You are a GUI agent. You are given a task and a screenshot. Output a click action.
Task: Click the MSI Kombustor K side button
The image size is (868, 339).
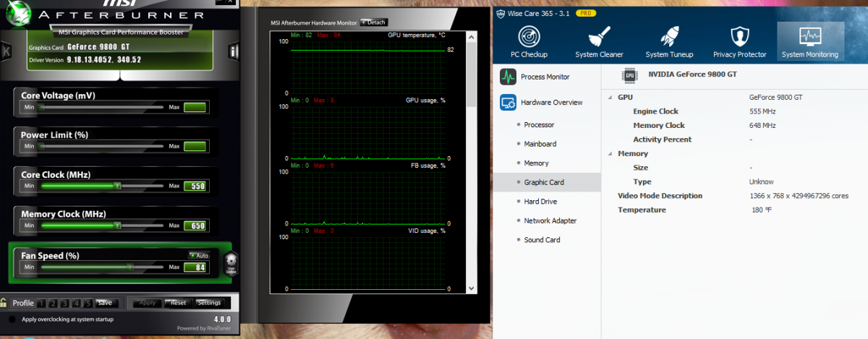coord(6,51)
